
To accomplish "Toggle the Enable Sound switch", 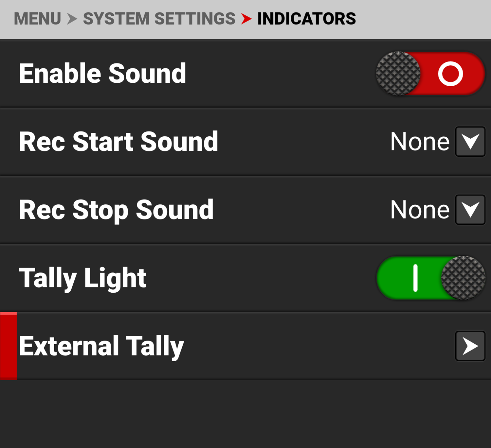I will click(x=430, y=74).
